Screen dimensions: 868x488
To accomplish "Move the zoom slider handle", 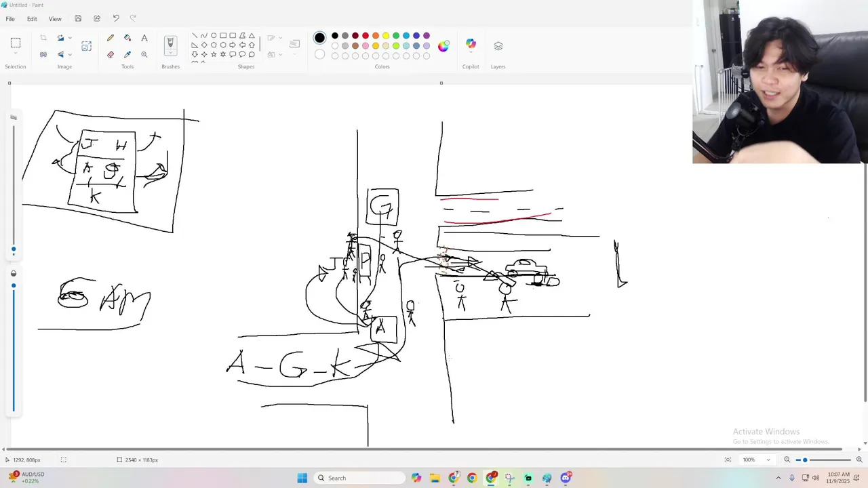I will [x=805, y=460].
